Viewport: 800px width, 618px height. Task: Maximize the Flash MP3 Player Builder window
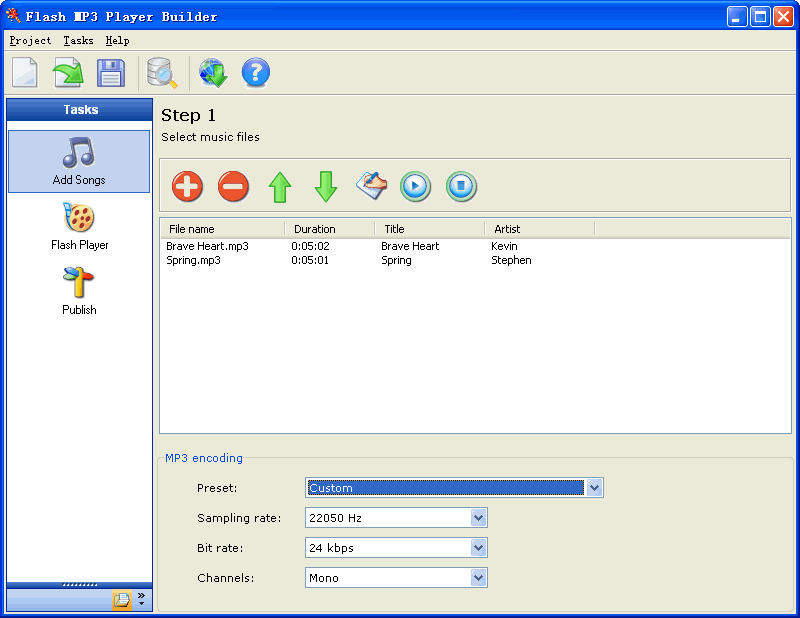(x=760, y=17)
